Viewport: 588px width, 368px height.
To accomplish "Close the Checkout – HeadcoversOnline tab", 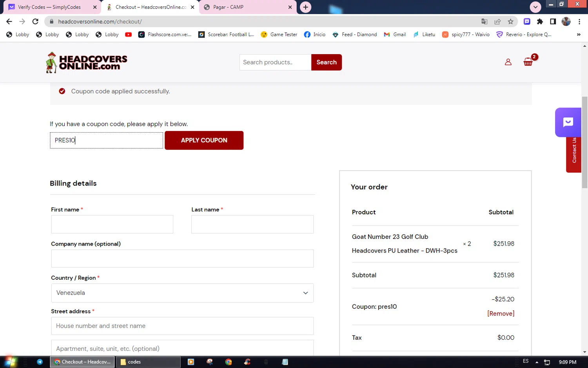I will click(192, 7).
